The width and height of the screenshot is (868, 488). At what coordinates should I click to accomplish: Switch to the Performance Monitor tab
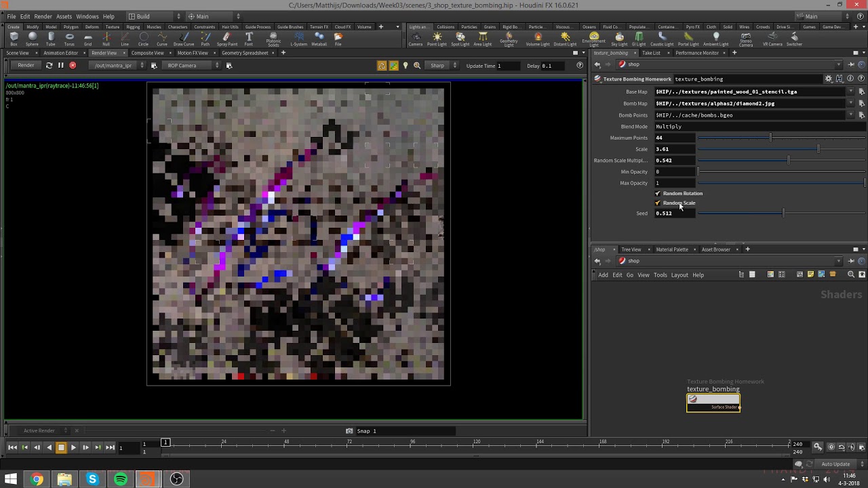click(696, 53)
